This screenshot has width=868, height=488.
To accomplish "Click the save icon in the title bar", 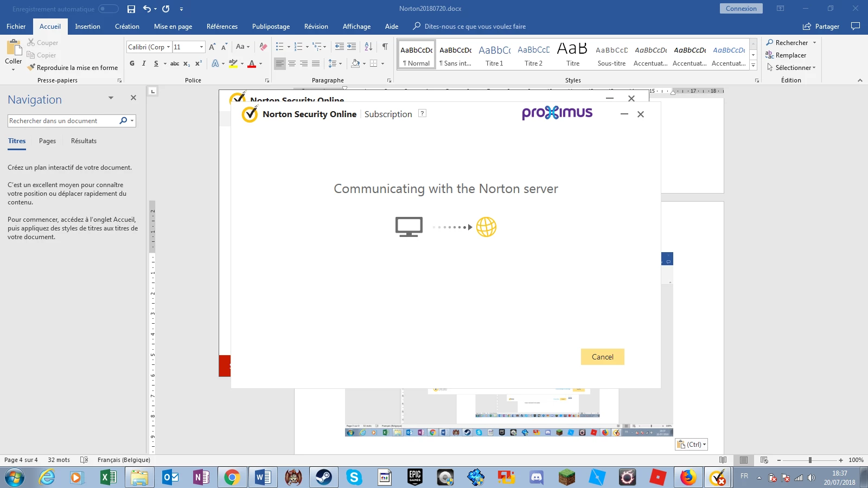I will pyautogui.click(x=131, y=9).
